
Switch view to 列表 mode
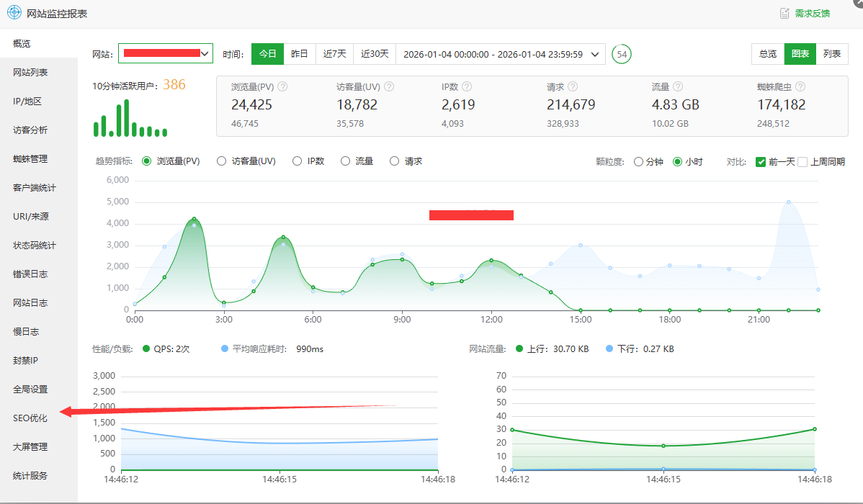point(832,54)
